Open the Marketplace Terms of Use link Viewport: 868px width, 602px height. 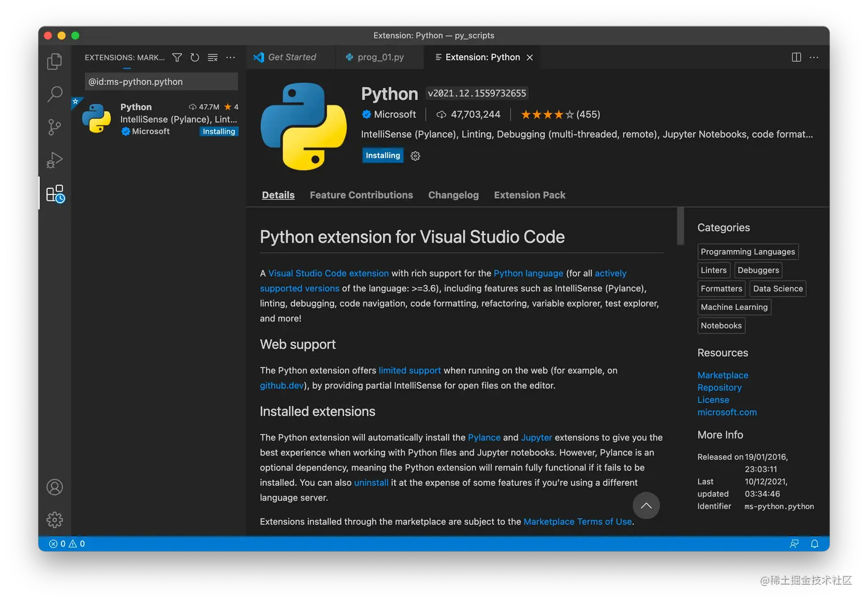tap(578, 522)
